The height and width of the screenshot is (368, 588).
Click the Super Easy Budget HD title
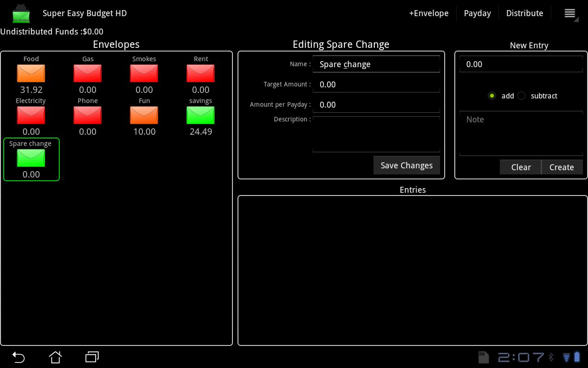85,13
